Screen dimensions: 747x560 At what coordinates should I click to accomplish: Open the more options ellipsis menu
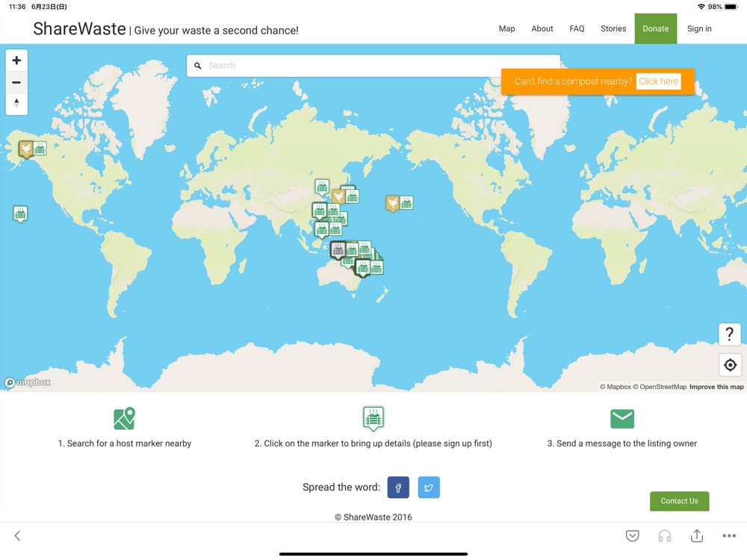(729, 535)
